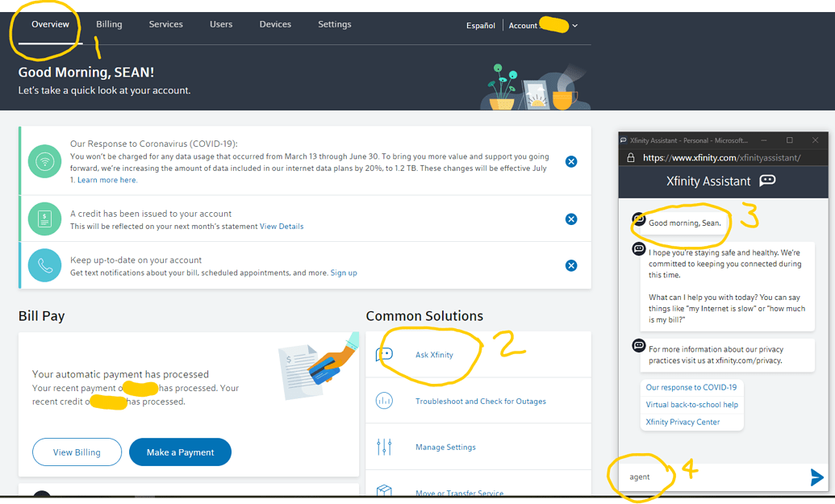Open the Settings tab

[334, 24]
